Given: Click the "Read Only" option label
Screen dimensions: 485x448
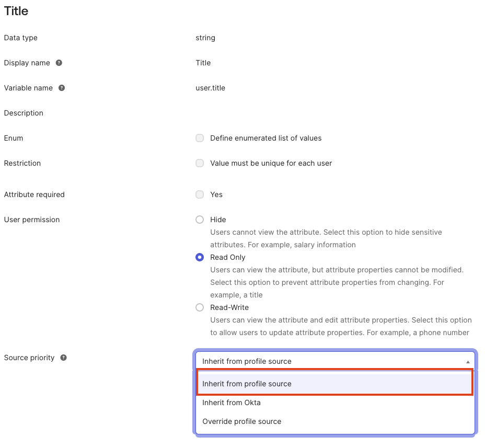Looking at the screenshot, I should pos(227,257).
